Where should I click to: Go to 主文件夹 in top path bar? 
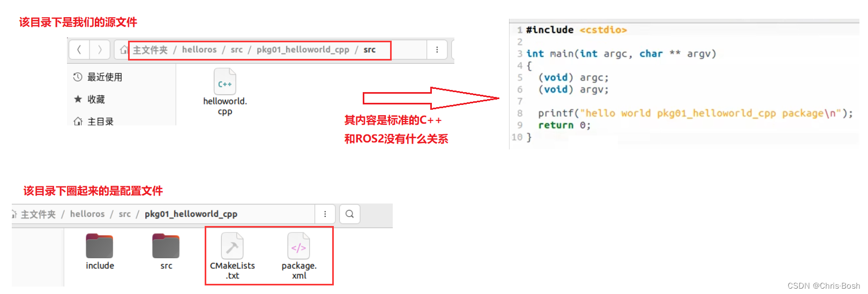point(150,50)
